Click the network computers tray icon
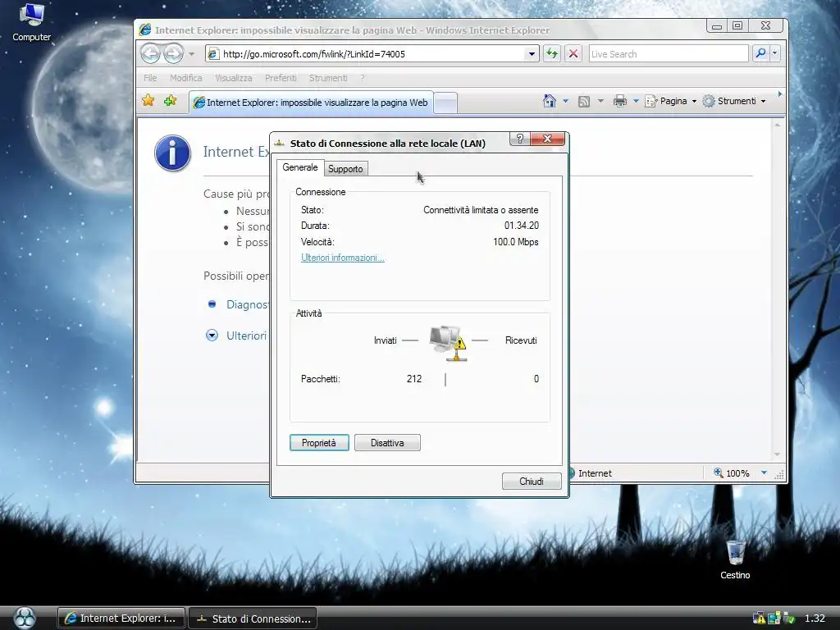Viewport: 840px width, 630px height. click(774, 619)
